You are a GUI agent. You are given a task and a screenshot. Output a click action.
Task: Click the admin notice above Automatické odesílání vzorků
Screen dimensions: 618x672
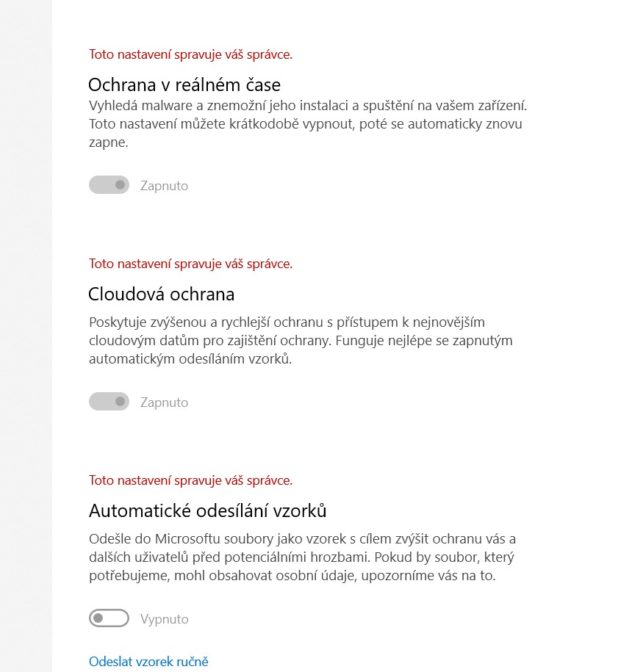point(190,480)
